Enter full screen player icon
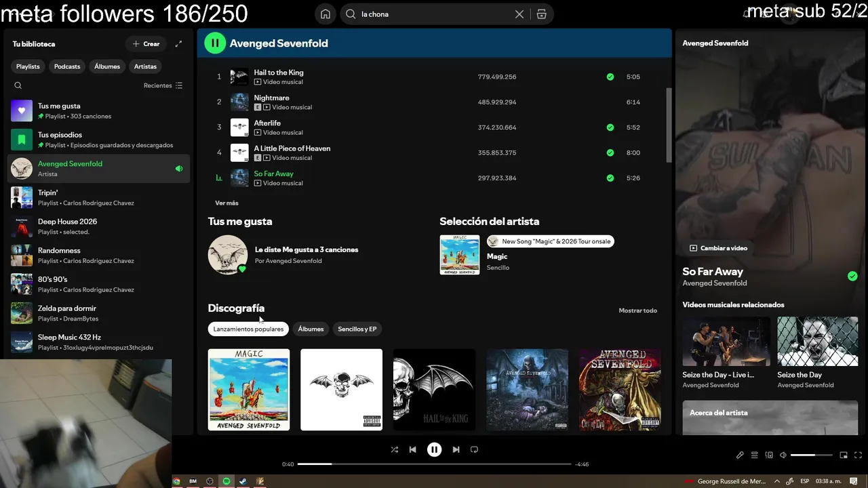The width and height of the screenshot is (868, 488). point(859,455)
